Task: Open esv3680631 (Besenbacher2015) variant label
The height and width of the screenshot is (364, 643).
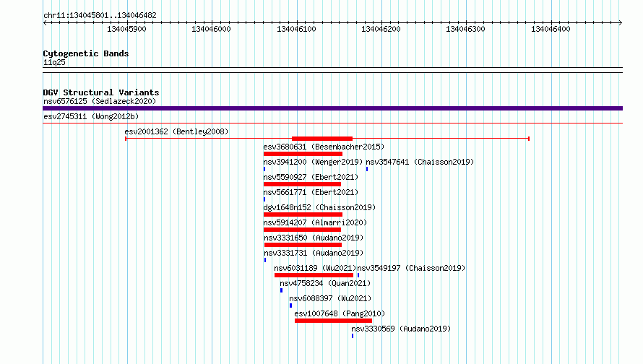Action: tap(324, 147)
